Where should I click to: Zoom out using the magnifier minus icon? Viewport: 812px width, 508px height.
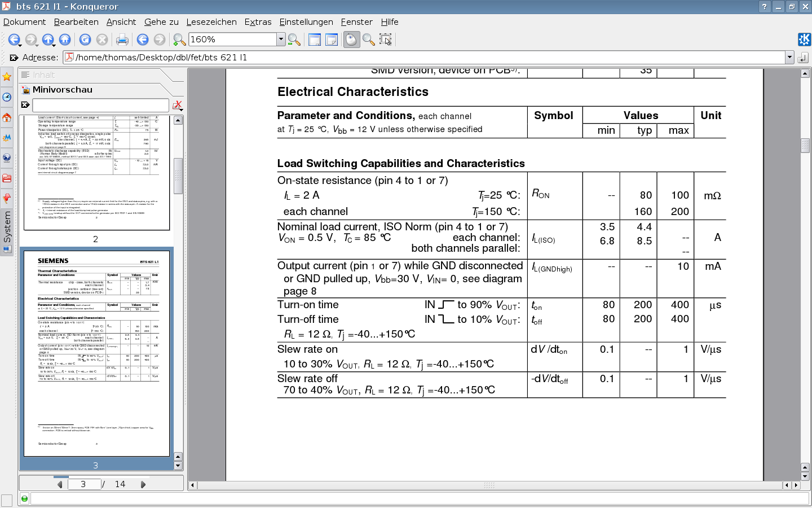click(x=294, y=39)
